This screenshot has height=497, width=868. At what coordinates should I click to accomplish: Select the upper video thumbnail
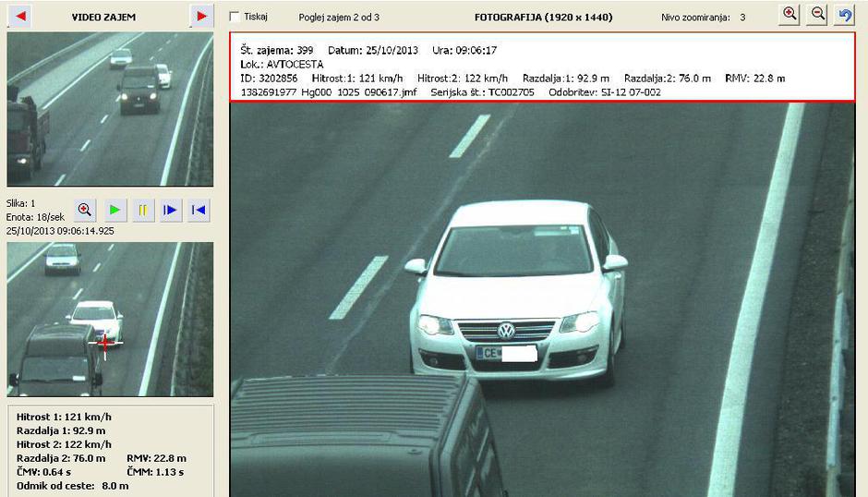(x=110, y=109)
